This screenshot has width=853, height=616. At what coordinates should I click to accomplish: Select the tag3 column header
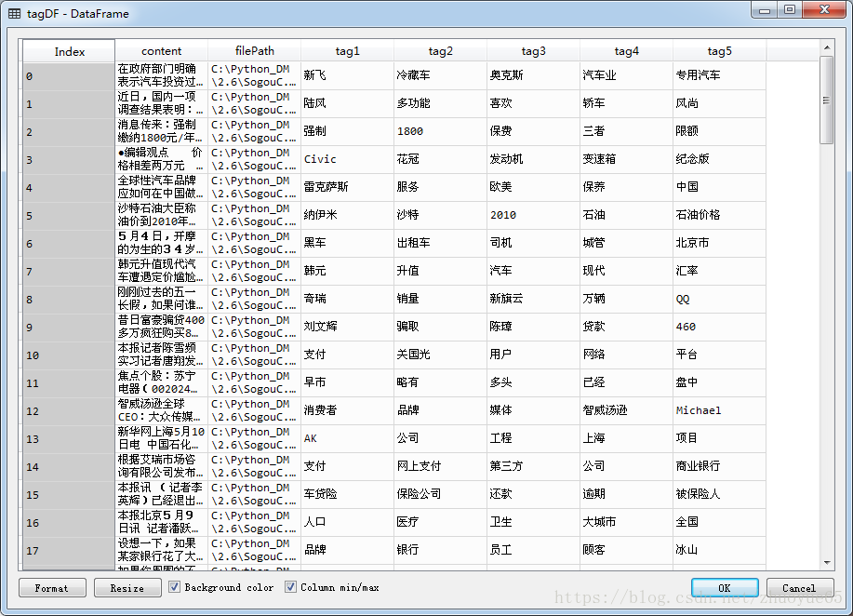534,51
